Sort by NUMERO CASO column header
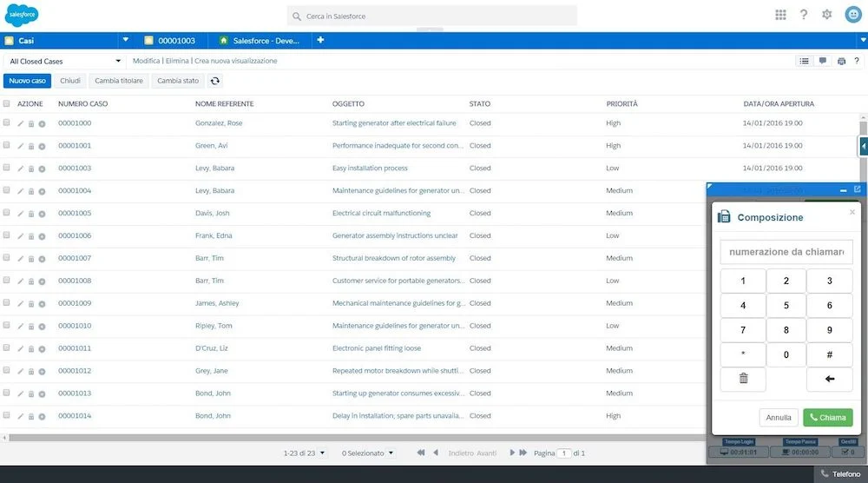This screenshot has height=483, width=868. [x=83, y=103]
